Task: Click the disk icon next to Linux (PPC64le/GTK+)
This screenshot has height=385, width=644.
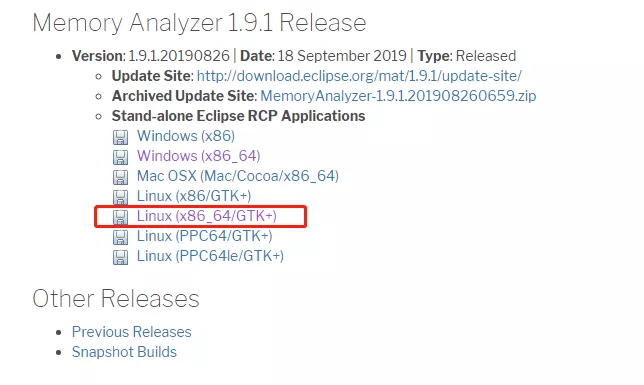Action: (x=120, y=257)
